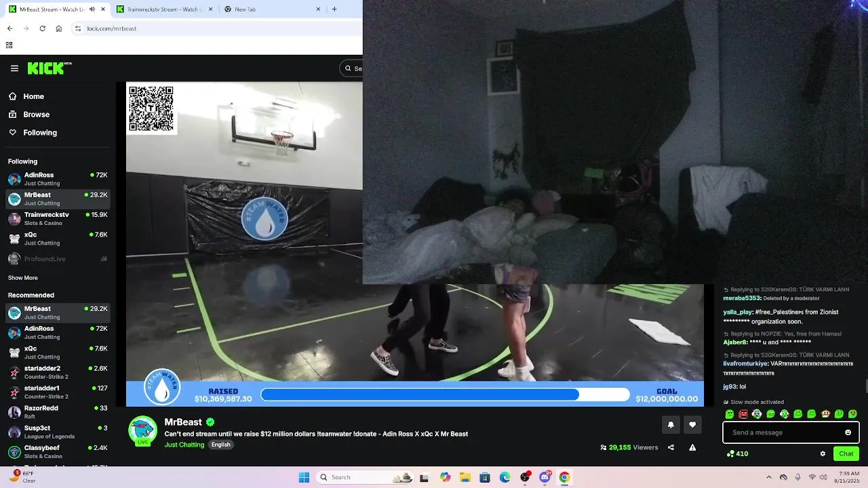
Task: Open AdinRoss in Following list
Action: [x=58, y=179]
